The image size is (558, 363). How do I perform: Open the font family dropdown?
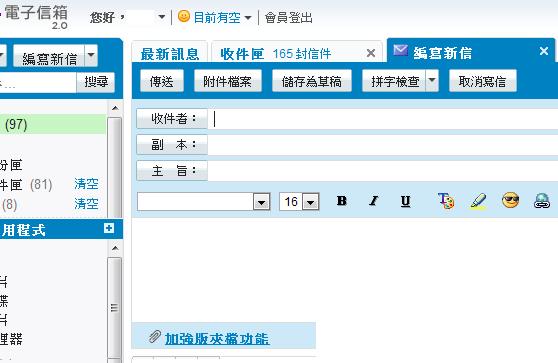[262, 202]
